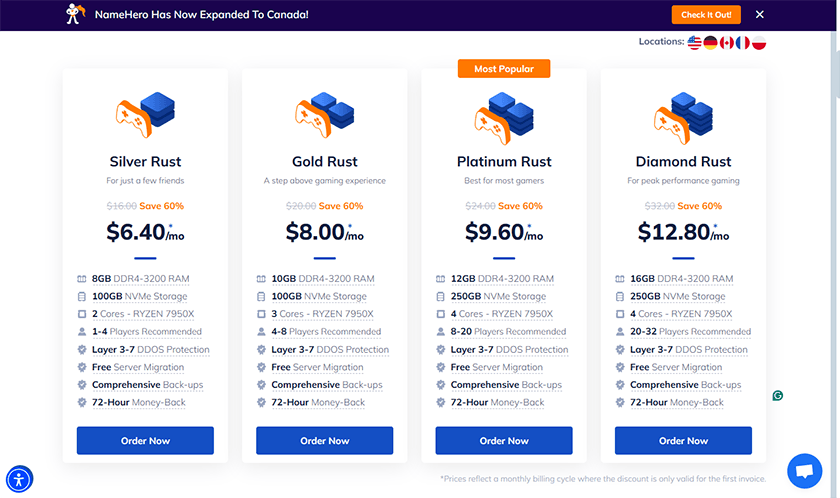The width and height of the screenshot is (840, 498).
Task: Click the Layer 3-7 DDOS Protection under Gold Rust
Action: tap(330, 350)
